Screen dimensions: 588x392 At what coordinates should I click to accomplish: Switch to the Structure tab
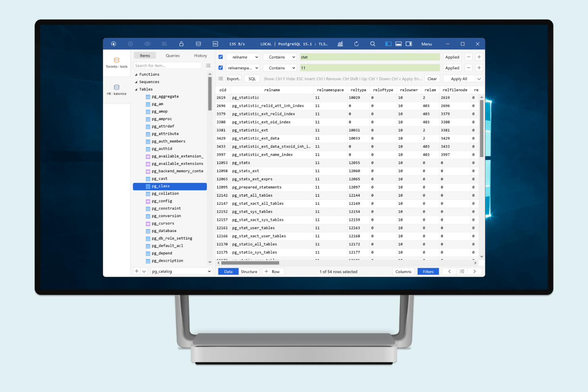click(249, 271)
